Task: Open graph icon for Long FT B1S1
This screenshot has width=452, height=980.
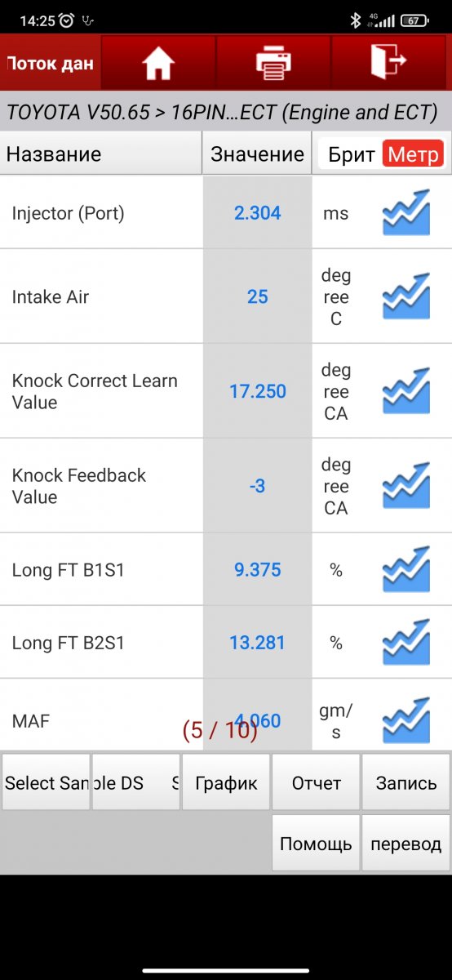Action: tap(405, 569)
